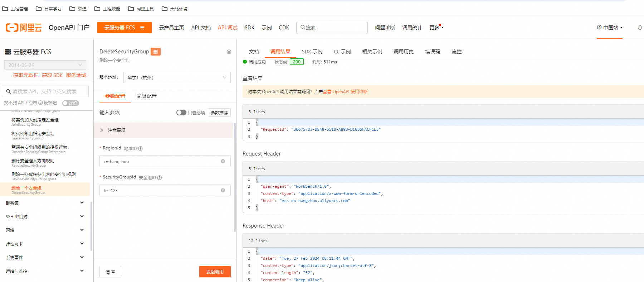Switch to the SDK 示例 tab
The height and width of the screenshot is (282, 644).
pyautogui.click(x=312, y=52)
